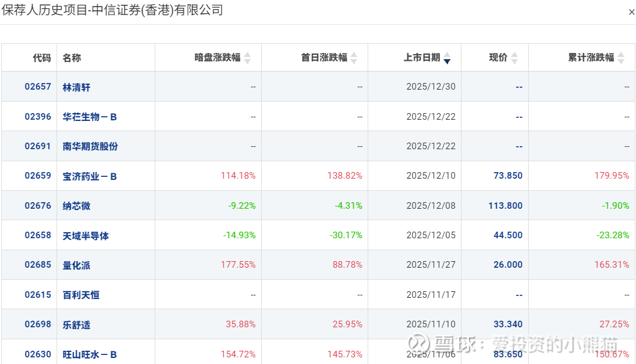636x364 pixels.
Task: Sort by 暗盘涨跌幅 column arrows
Action: [x=247, y=58]
